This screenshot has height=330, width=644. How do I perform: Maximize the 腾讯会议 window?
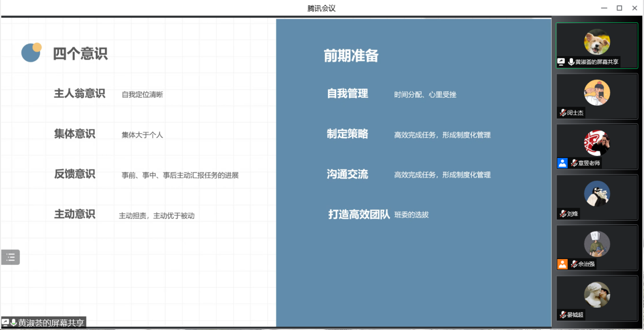click(619, 8)
